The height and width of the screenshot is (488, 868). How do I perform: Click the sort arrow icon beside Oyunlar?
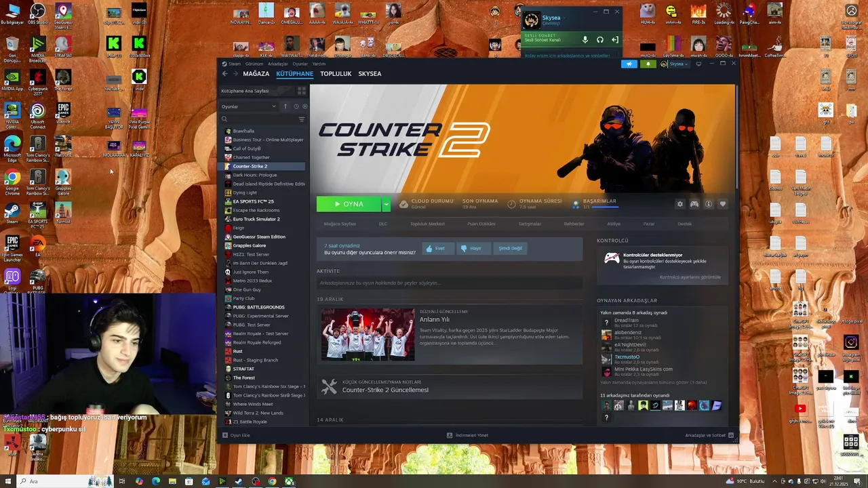(x=285, y=106)
